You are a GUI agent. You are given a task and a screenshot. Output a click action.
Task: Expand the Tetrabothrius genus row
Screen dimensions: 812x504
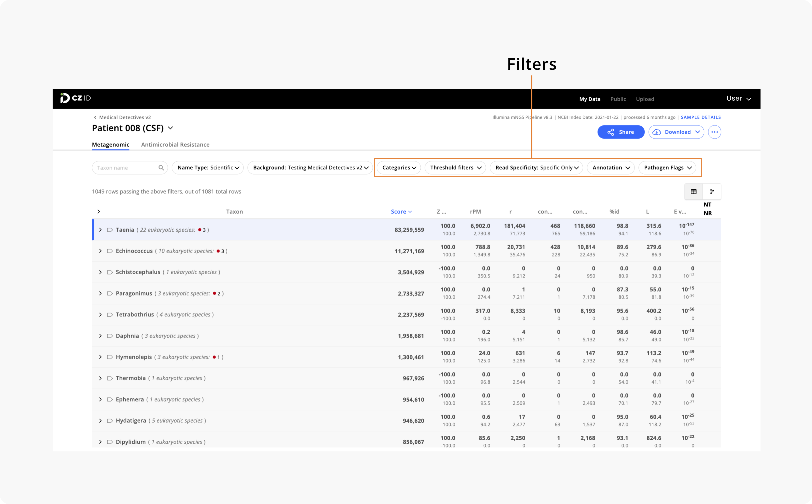point(100,315)
